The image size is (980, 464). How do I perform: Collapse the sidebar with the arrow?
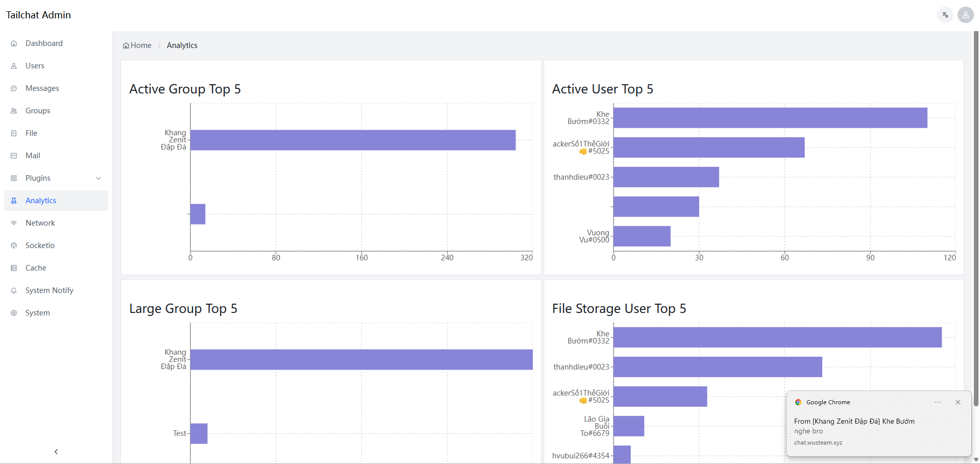pyautogui.click(x=56, y=451)
